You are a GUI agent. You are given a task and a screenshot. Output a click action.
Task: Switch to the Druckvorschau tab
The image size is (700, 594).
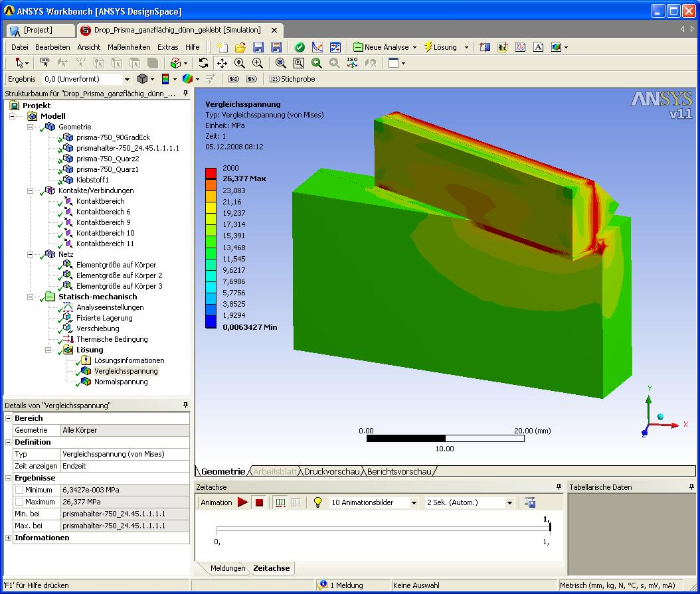[x=331, y=471]
